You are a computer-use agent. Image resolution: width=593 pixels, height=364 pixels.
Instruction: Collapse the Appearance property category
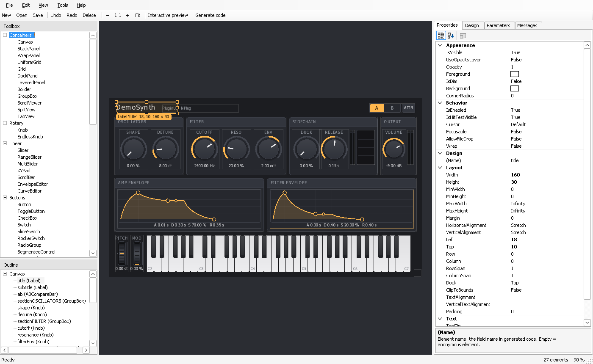click(x=440, y=45)
